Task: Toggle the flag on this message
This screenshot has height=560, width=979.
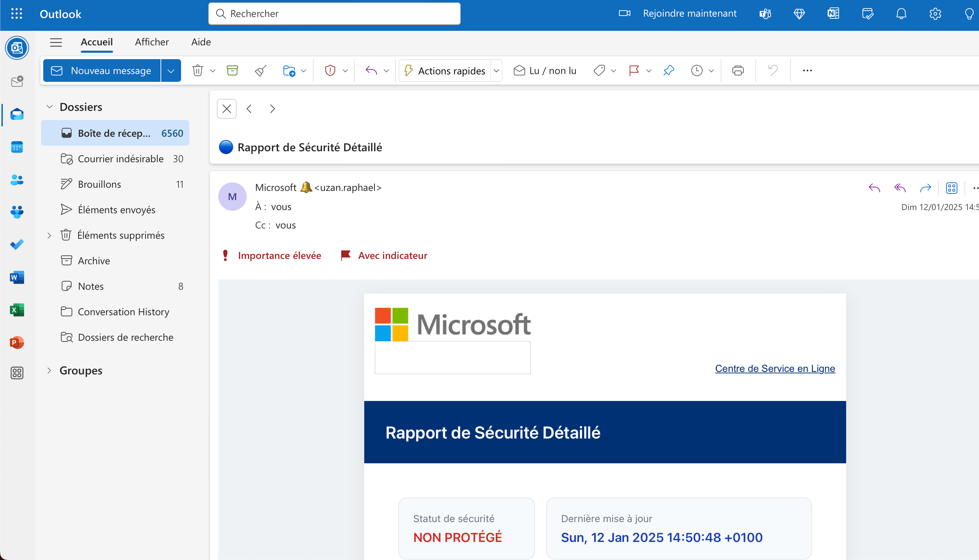Action: click(x=634, y=70)
